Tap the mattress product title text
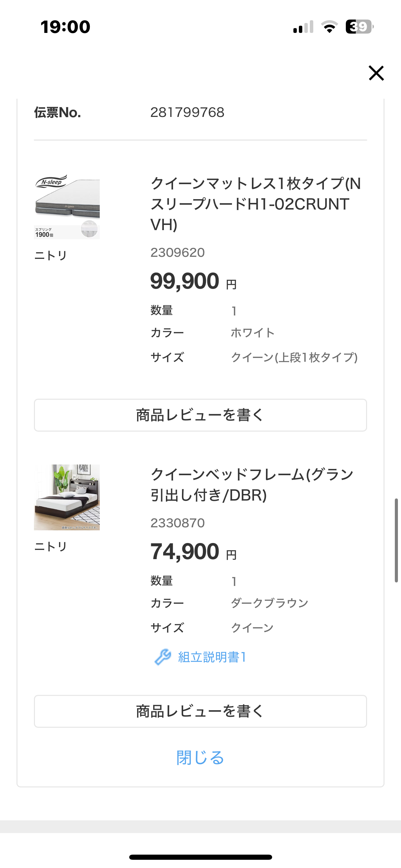 click(255, 204)
